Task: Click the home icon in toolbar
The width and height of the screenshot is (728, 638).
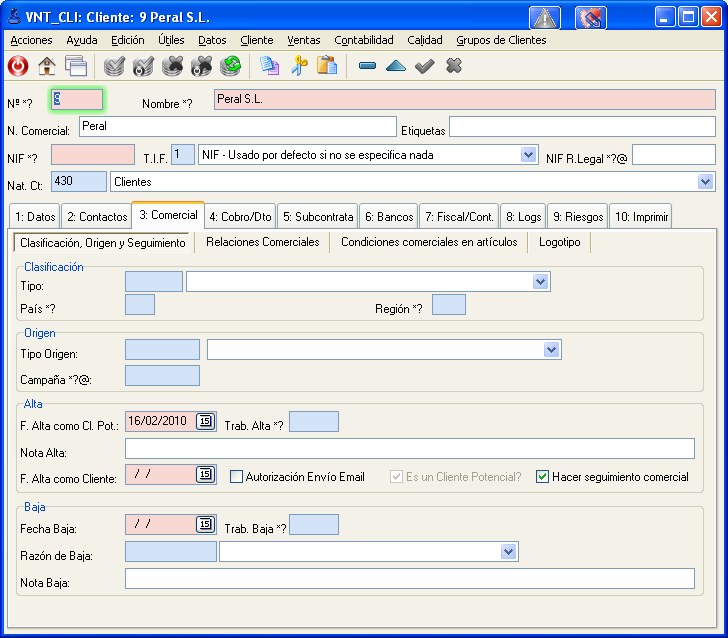Action: point(46,66)
